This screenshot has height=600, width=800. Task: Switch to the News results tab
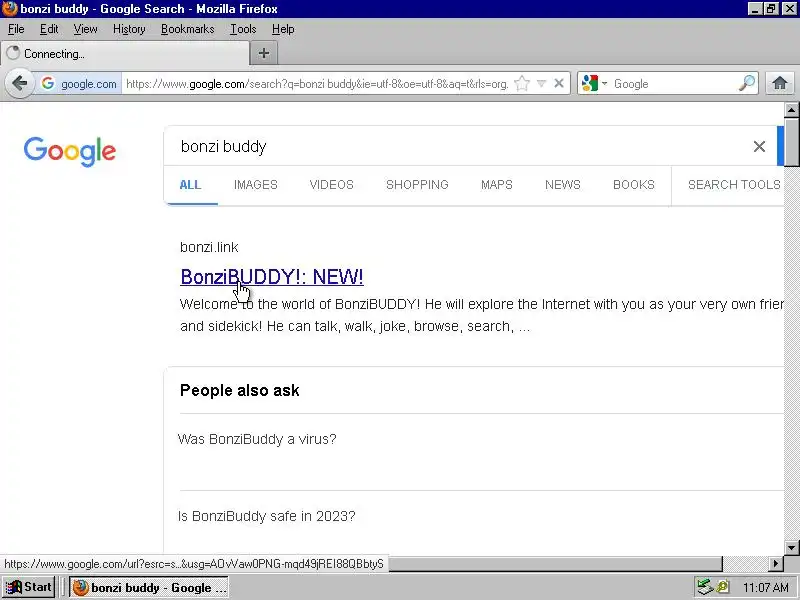[563, 185]
